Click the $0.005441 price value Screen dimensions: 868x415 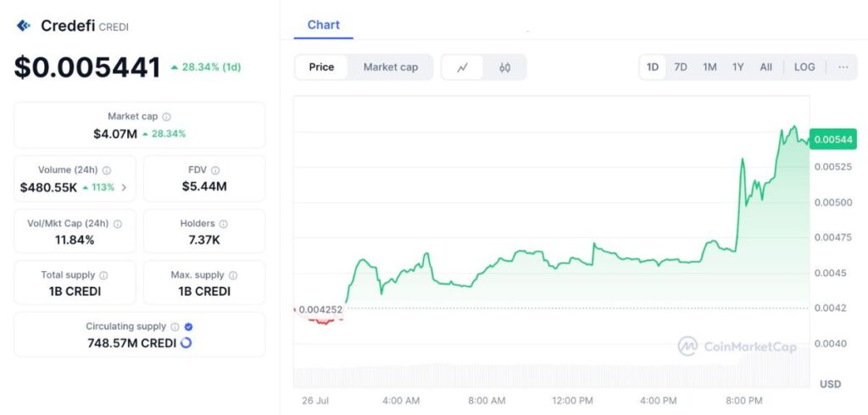(x=87, y=68)
